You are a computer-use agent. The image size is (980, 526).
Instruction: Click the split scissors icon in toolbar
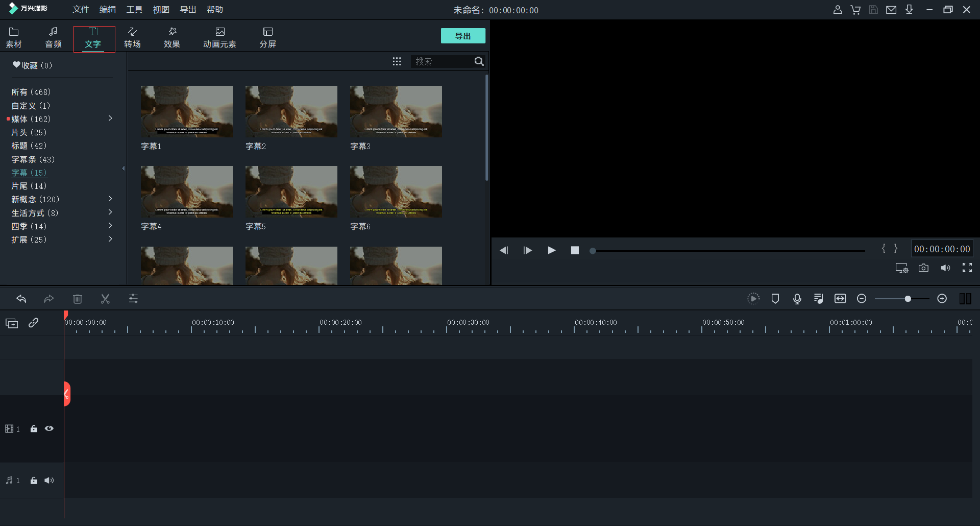pyautogui.click(x=105, y=299)
